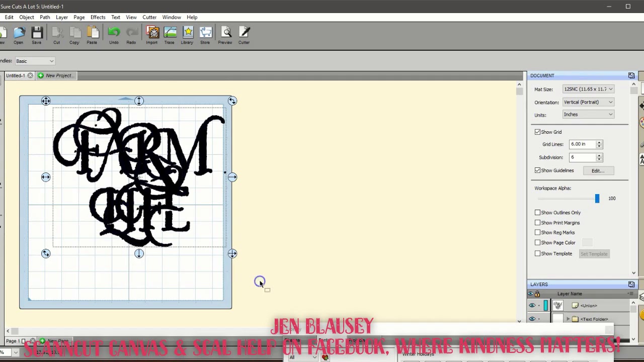Image resolution: width=644 pixels, height=362 pixels.
Task: Open the Cutter menu
Action: click(149, 17)
